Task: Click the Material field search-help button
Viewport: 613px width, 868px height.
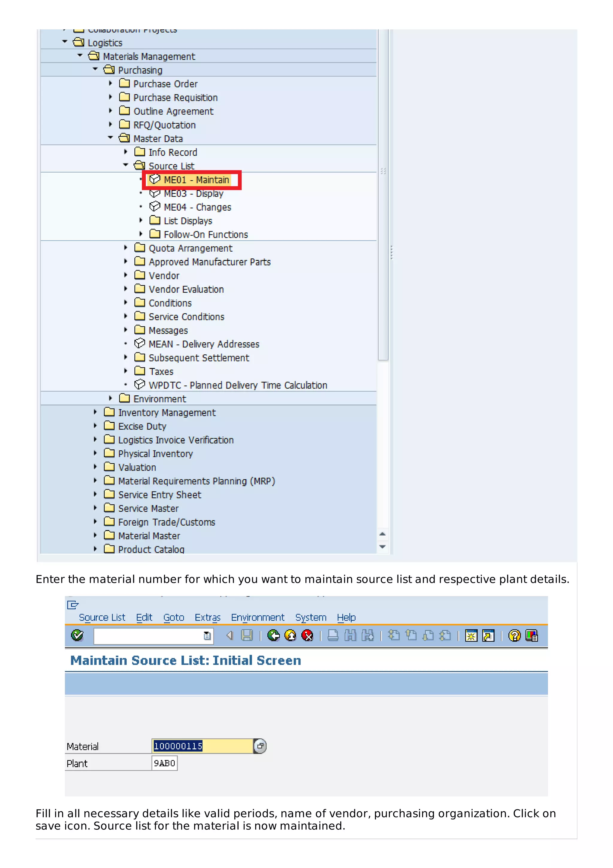Action: [x=260, y=746]
